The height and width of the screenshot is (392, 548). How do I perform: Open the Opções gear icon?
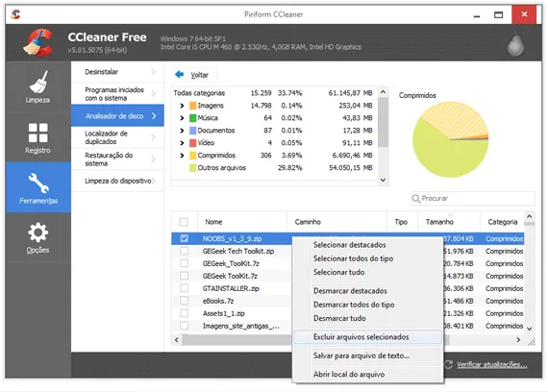coord(38,233)
